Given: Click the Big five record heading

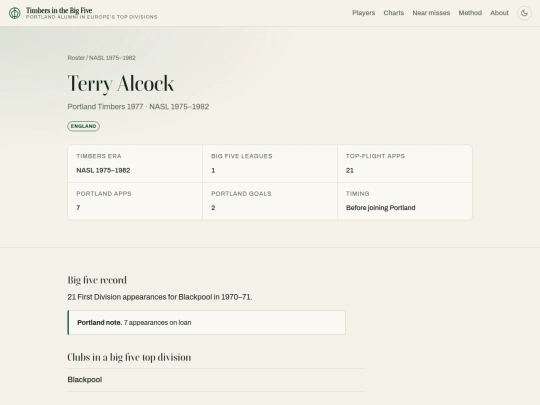Looking at the screenshot, I should 97,280.
